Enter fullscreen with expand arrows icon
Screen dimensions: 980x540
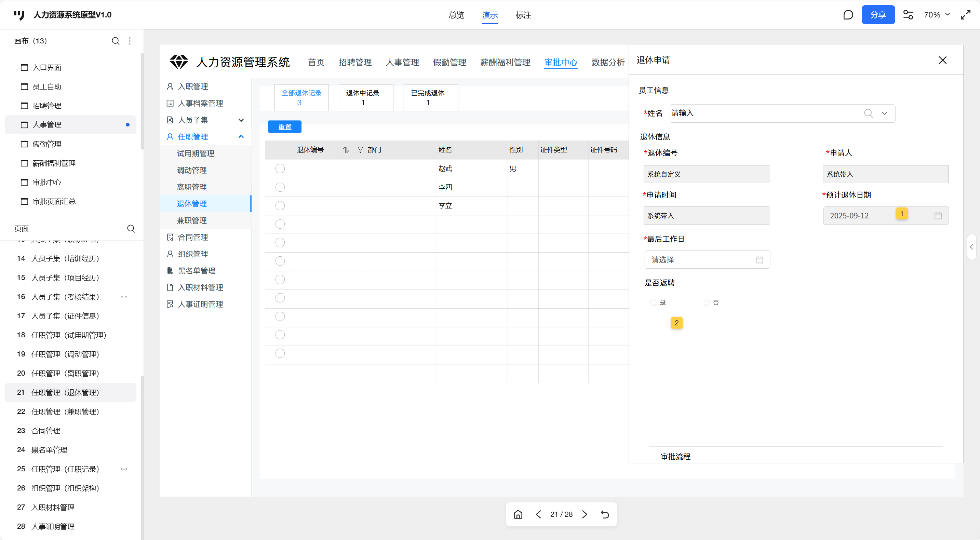(x=965, y=15)
